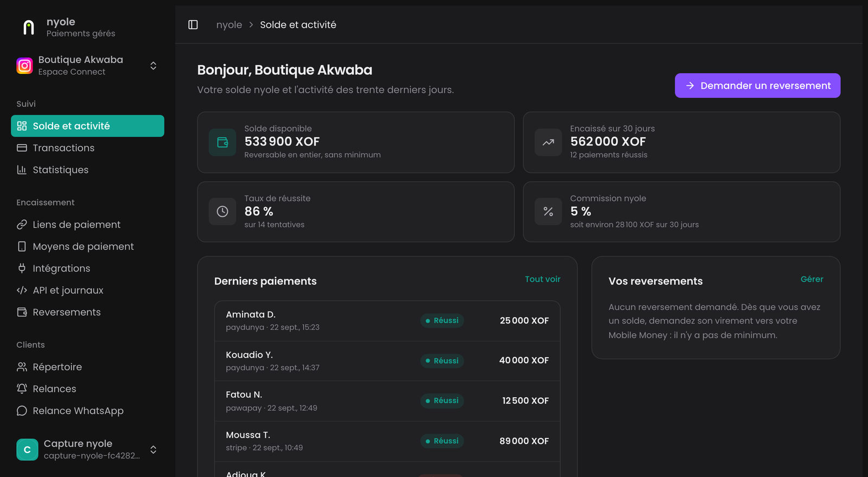The width and height of the screenshot is (868, 477).
Task: Click the Relances bell icon
Action: [x=22, y=389]
